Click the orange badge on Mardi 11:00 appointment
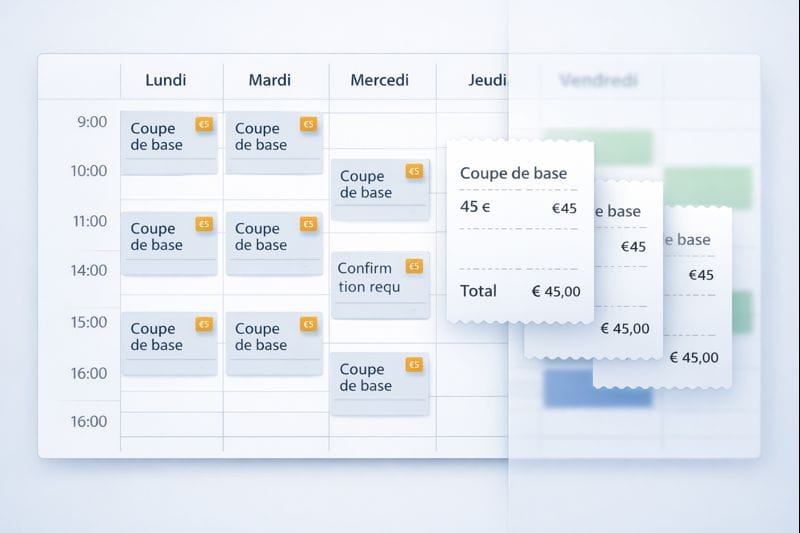The image size is (800, 533). [x=308, y=224]
